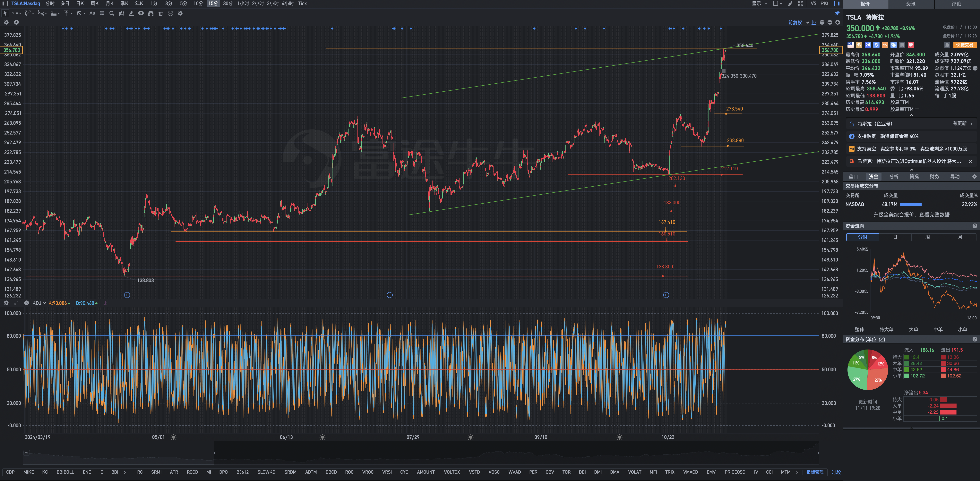Add a comment bubble annotation
The width and height of the screenshot is (980, 481).
102,13
